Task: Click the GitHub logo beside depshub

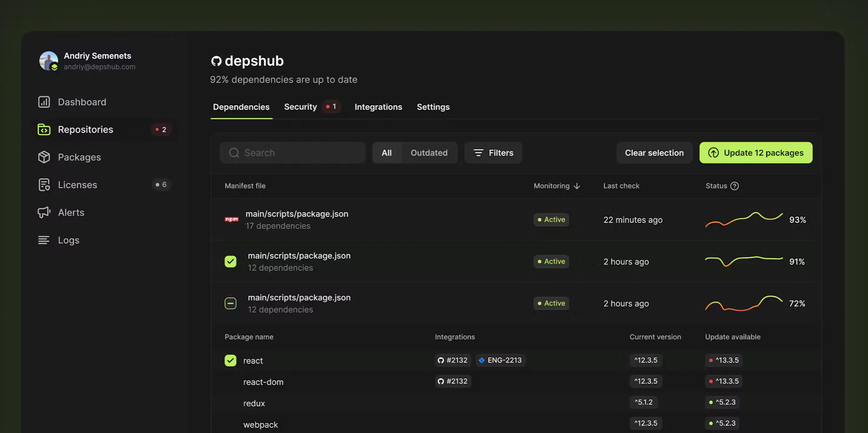Action: [216, 61]
